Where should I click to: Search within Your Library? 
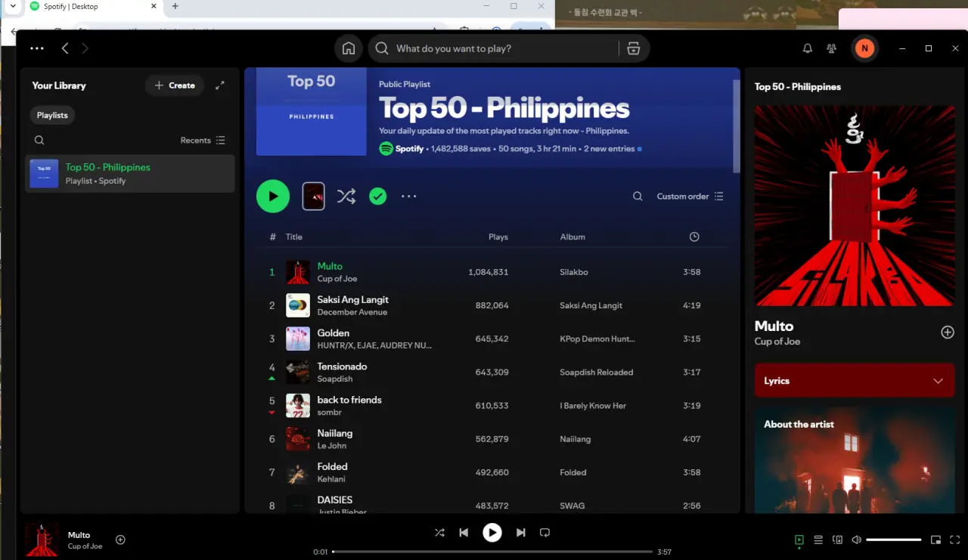[39, 140]
